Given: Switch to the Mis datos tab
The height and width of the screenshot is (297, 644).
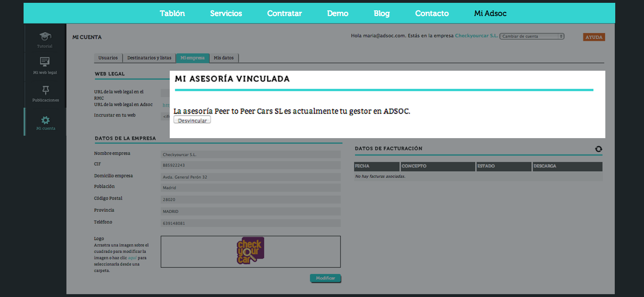Looking at the screenshot, I should point(224,58).
